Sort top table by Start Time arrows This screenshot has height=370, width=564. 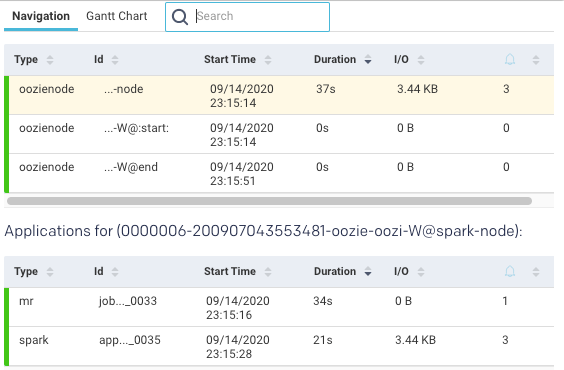[268, 60]
